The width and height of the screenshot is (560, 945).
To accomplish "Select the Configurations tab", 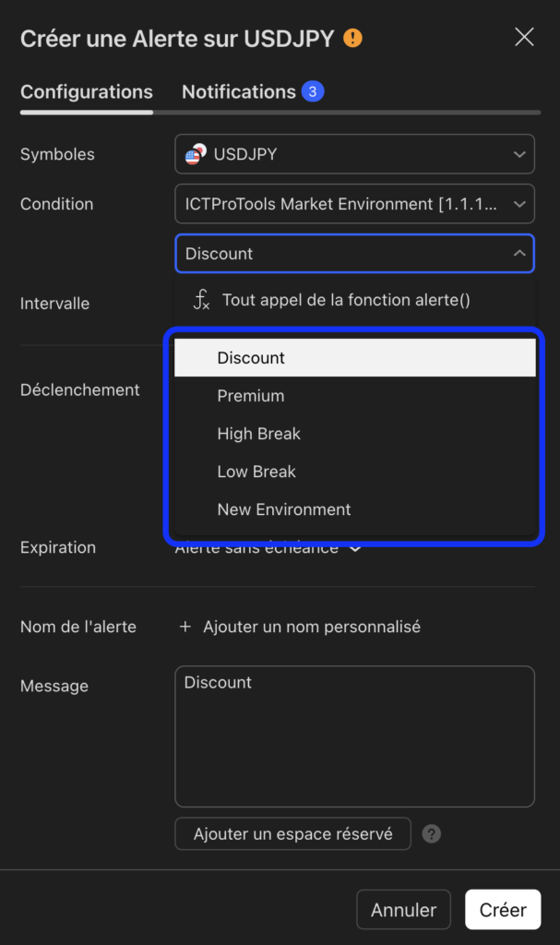I will [86, 91].
